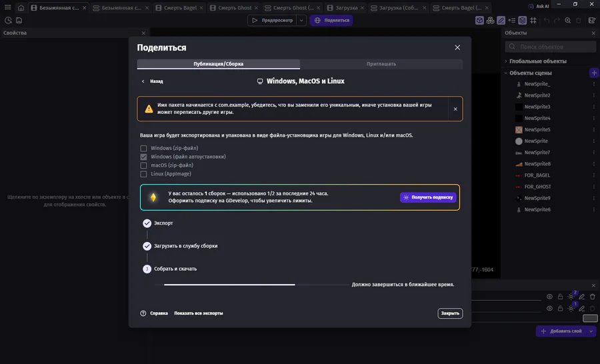This screenshot has width=600, height=364.
Task: Open the Справка help icon
Action: (x=143, y=313)
